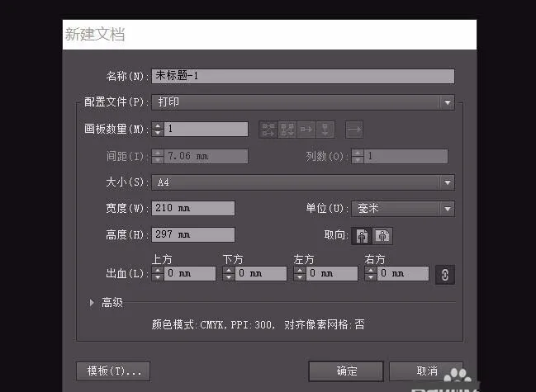Toggle right-to-left layout arrow icon
The image size is (536, 392).
tap(354, 130)
